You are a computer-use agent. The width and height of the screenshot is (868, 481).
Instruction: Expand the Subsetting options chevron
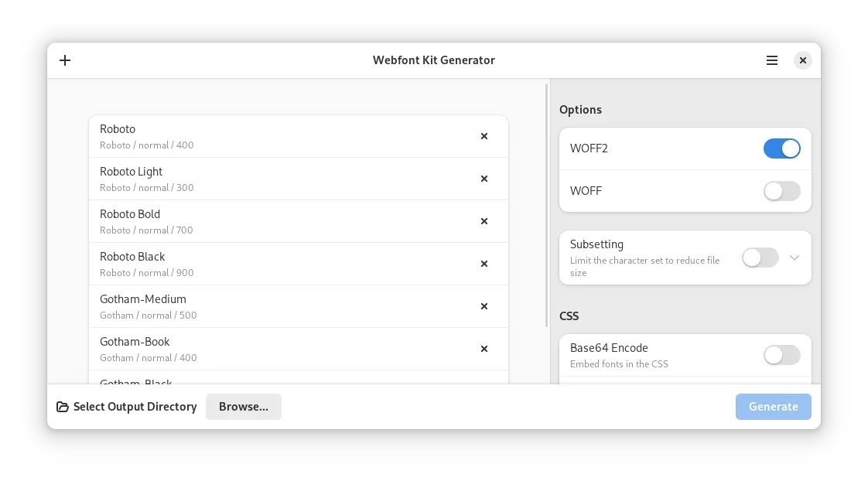pos(795,258)
